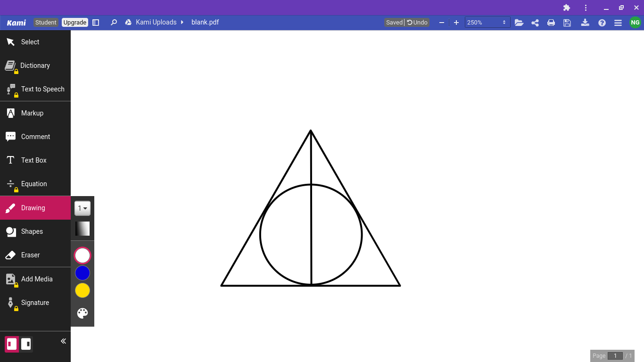
Task: Open the Equation tool
Action: [35, 184]
